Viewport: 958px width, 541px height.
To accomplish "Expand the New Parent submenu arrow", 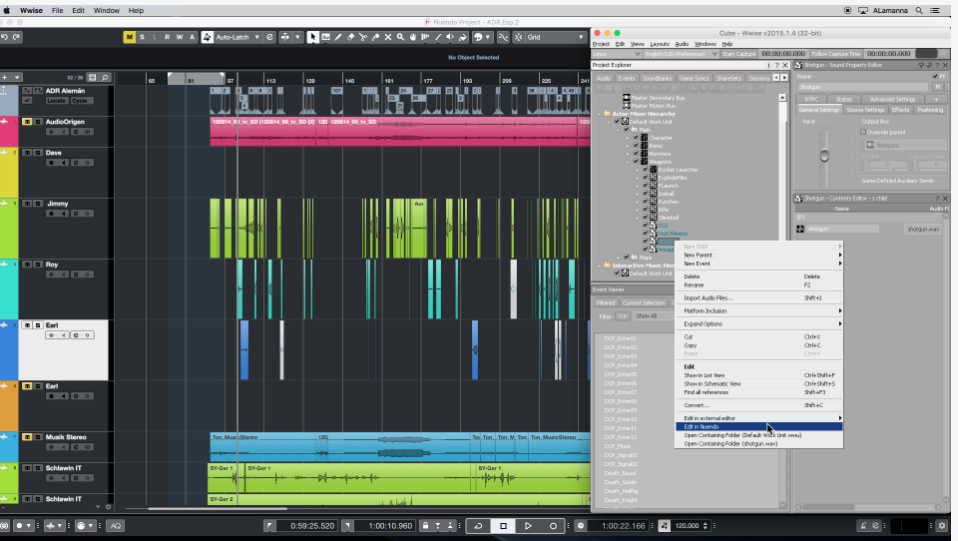I will click(839, 255).
